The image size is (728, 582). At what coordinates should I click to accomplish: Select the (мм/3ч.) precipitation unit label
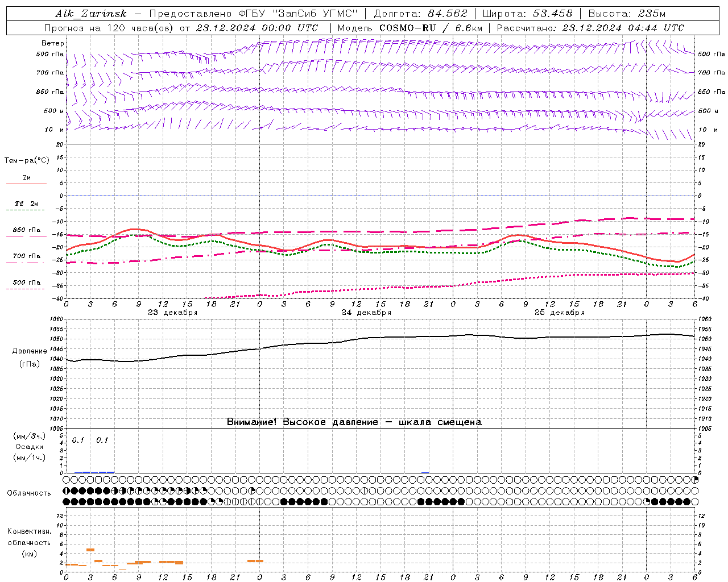30,436
